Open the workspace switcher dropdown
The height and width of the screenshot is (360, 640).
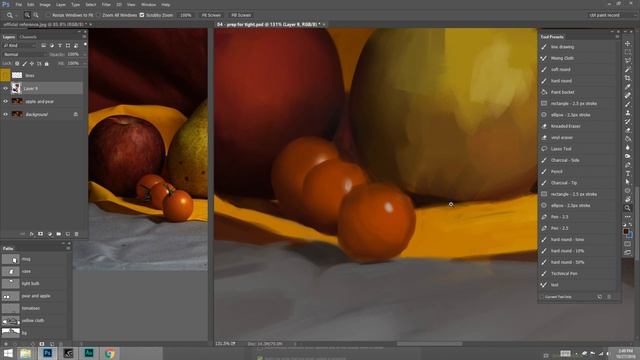point(612,15)
